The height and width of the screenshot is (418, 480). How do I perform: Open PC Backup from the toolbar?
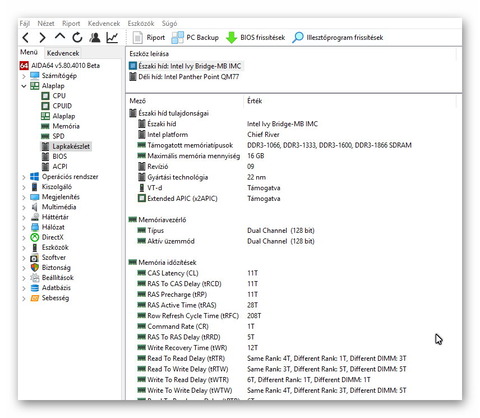(x=195, y=38)
